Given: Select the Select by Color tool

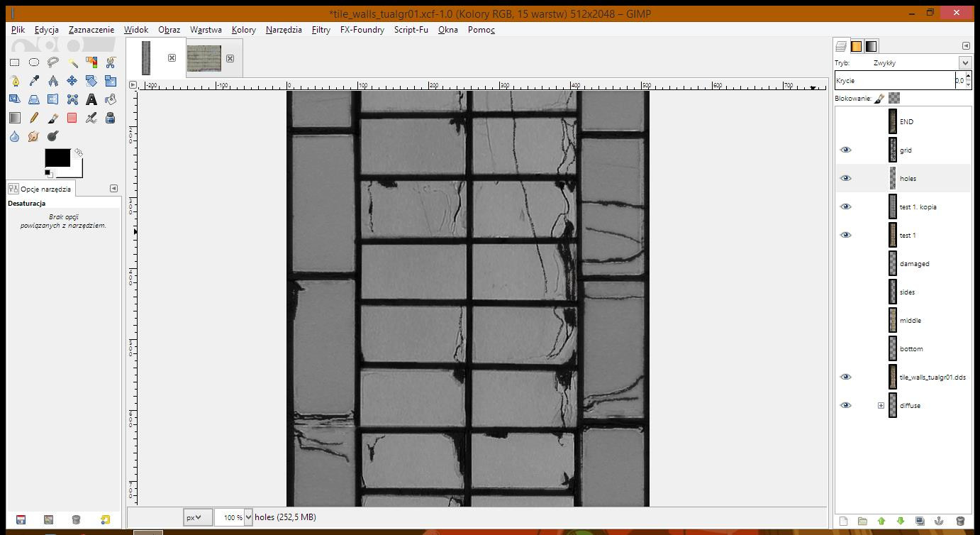Looking at the screenshot, I should pyautogui.click(x=91, y=62).
